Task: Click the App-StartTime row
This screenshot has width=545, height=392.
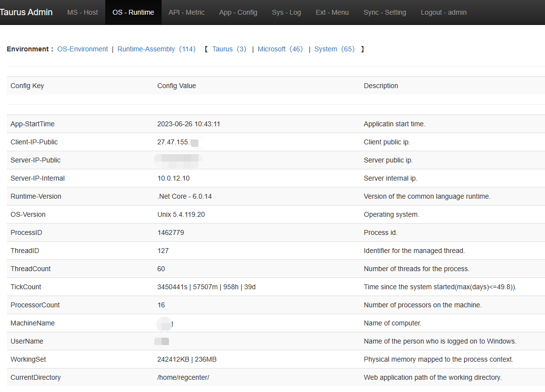Action: click(x=32, y=124)
